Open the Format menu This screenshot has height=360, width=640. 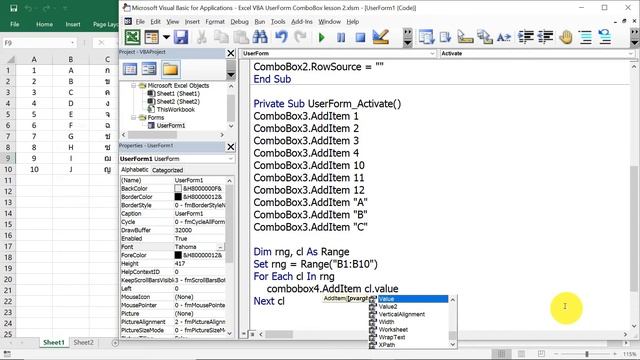click(x=215, y=22)
